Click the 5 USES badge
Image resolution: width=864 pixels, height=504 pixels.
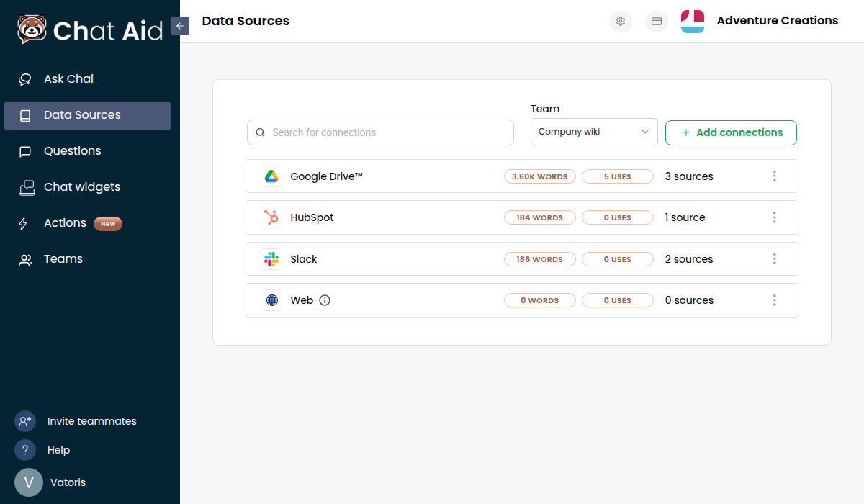618,176
